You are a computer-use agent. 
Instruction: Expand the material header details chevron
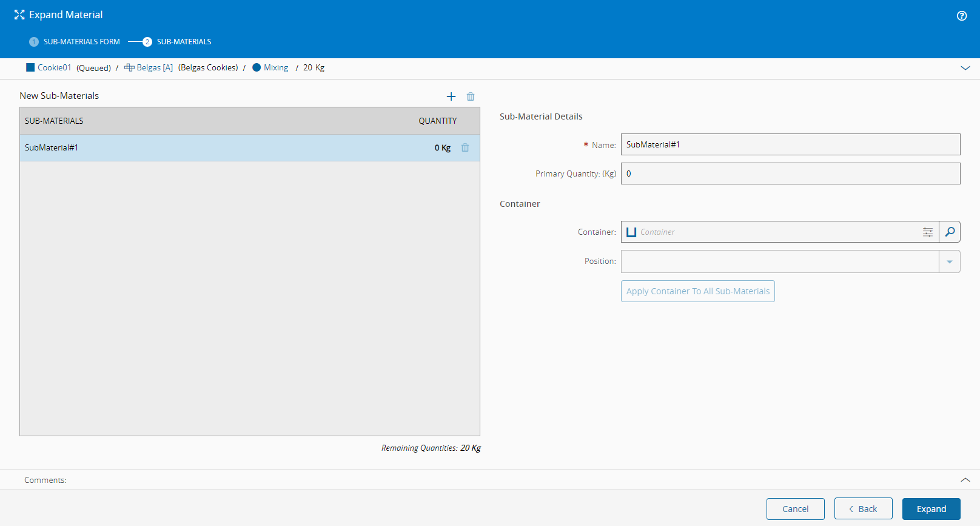(965, 68)
